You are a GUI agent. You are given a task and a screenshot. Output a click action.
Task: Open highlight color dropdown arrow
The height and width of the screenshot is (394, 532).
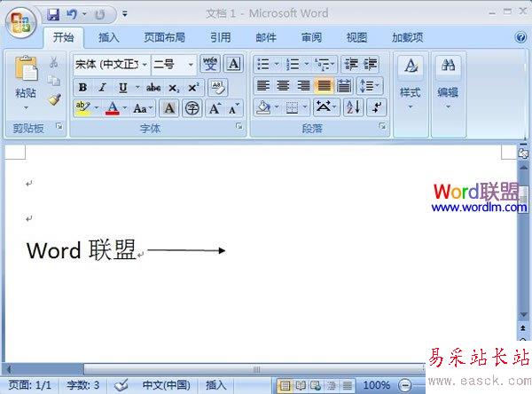coord(97,108)
